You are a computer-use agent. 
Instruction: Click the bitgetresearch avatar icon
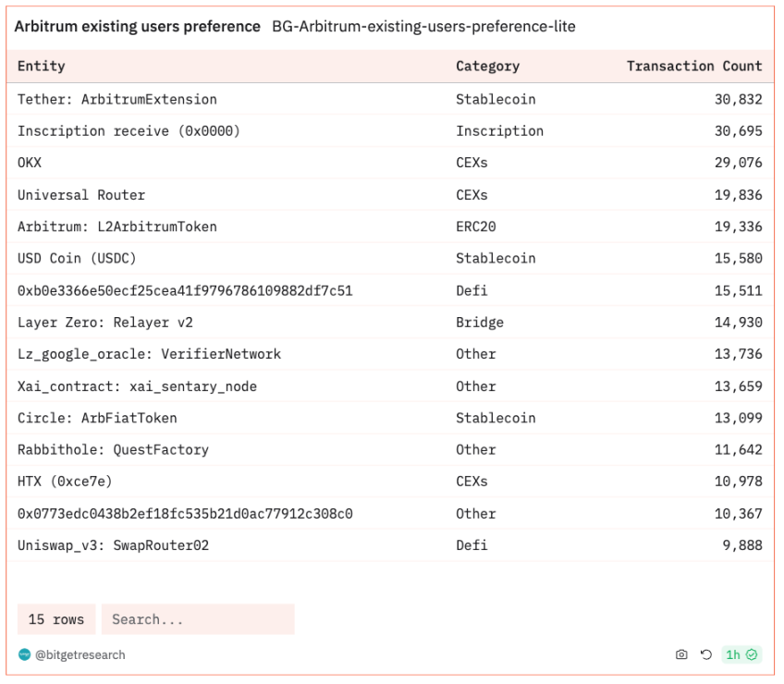pos(24,655)
